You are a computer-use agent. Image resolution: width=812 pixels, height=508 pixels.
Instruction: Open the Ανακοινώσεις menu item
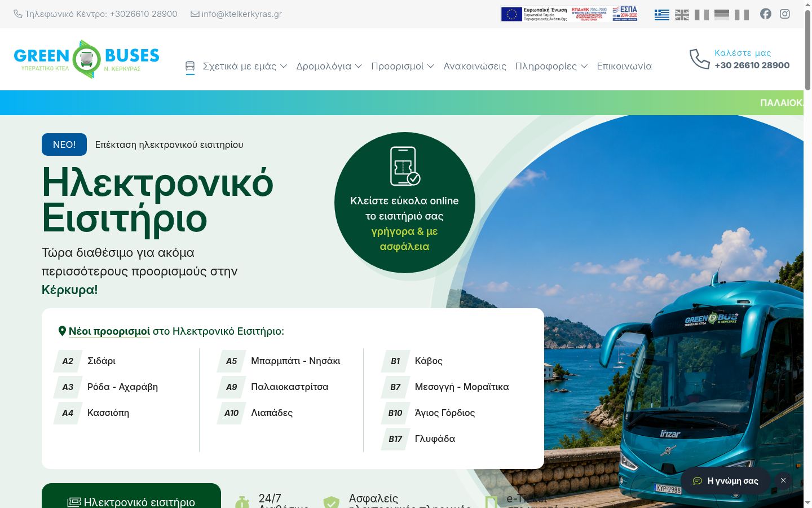[x=475, y=66]
